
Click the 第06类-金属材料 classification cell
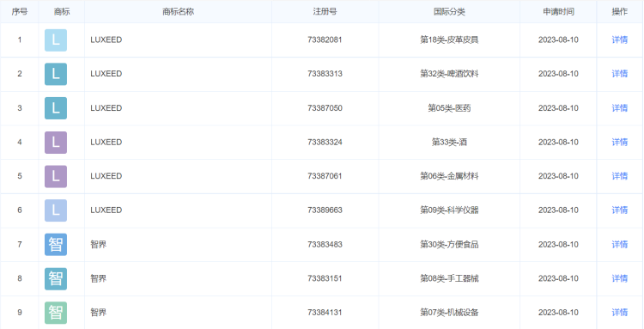click(449, 176)
